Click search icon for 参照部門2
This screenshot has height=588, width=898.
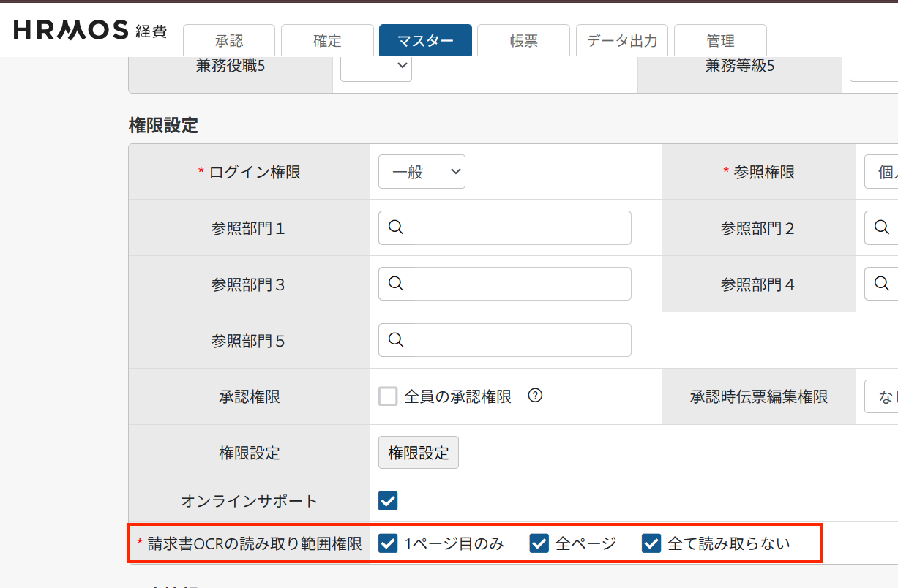click(x=882, y=227)
